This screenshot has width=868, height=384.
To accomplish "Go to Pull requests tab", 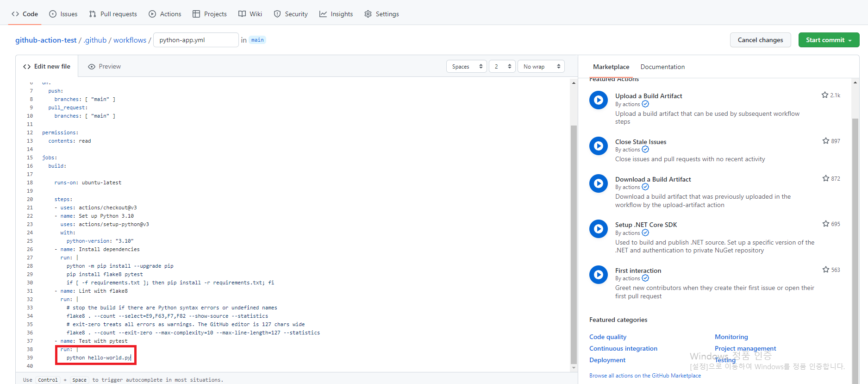I will [113, 14].
